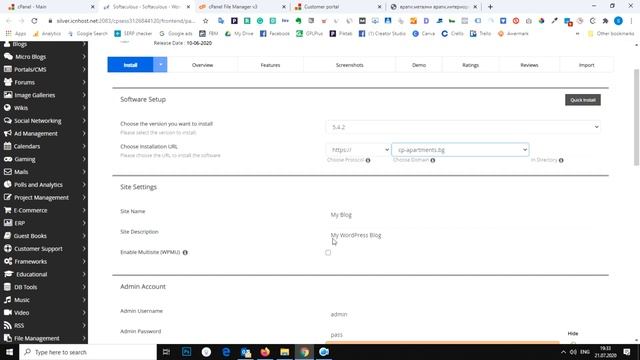Click the Mails envelope icon
640x360 pixels.
tap(8, 171)
